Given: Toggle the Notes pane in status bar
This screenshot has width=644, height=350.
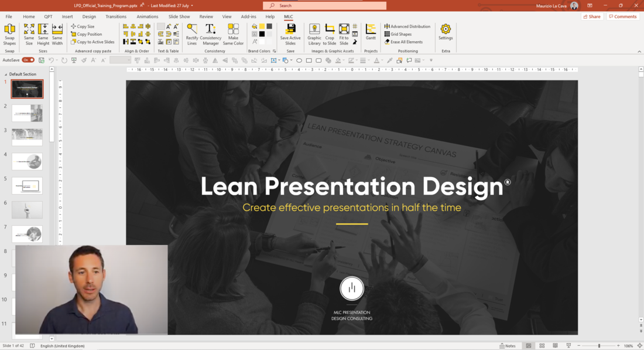Looking at the screenshot, I should click(508, 346).
